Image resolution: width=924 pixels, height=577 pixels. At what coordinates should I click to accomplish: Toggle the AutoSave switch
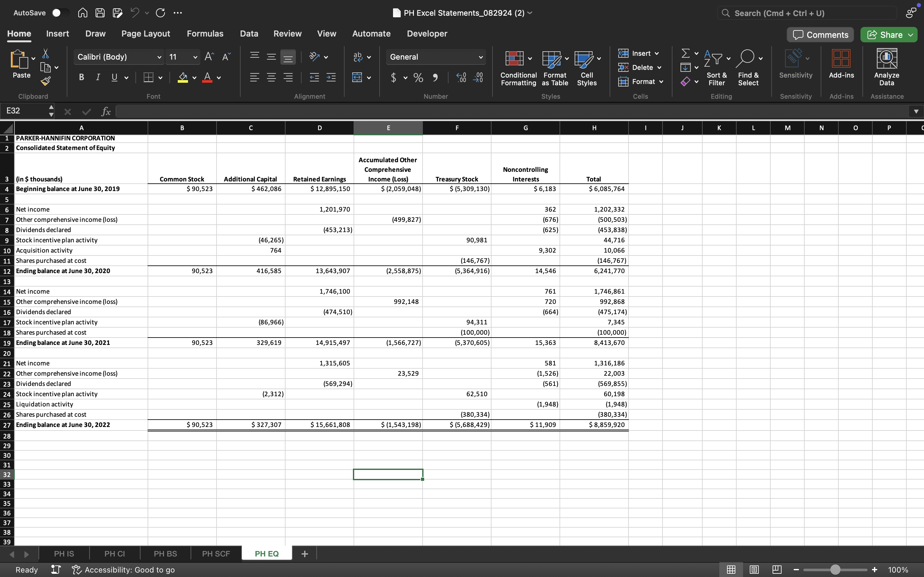pyautogui.click(x=60, y=13)
